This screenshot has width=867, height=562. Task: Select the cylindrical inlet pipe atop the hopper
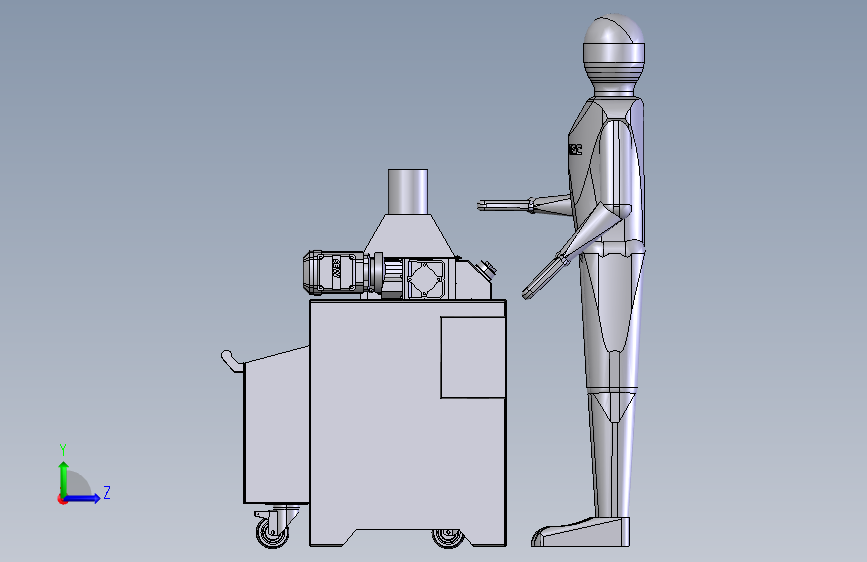click(x=408, y=192)
